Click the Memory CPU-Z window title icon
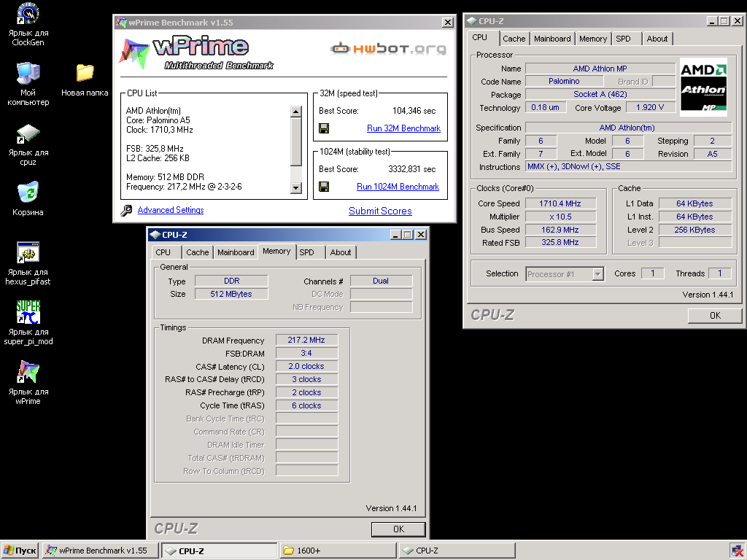The image size is (747, 560). click(155, 235)
